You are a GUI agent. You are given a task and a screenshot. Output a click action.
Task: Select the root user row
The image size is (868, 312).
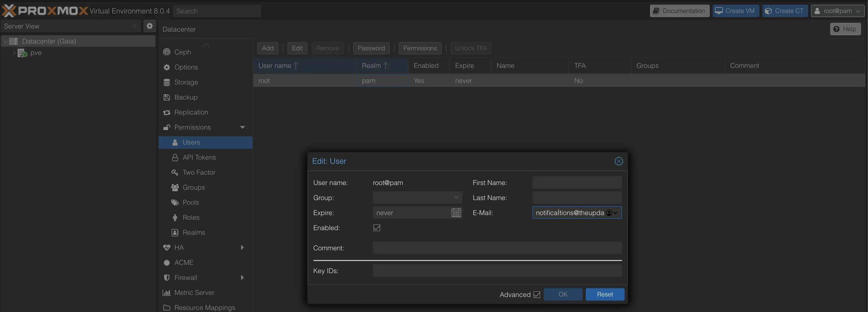tap(559, 81)
